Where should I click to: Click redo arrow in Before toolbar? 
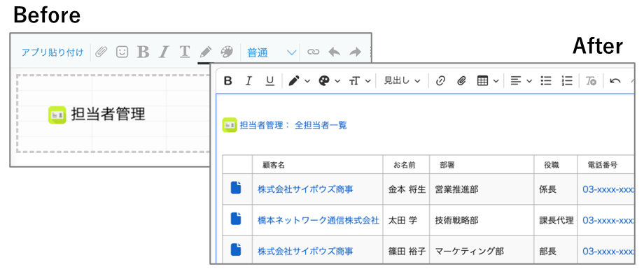tap(355, 52)
